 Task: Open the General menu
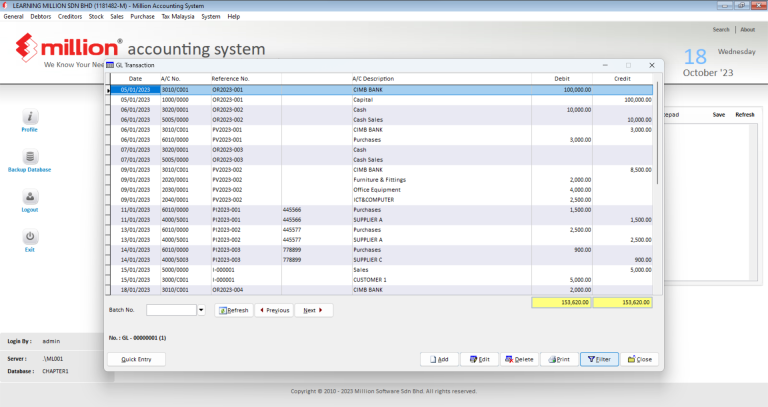click(x=14, y=17)
